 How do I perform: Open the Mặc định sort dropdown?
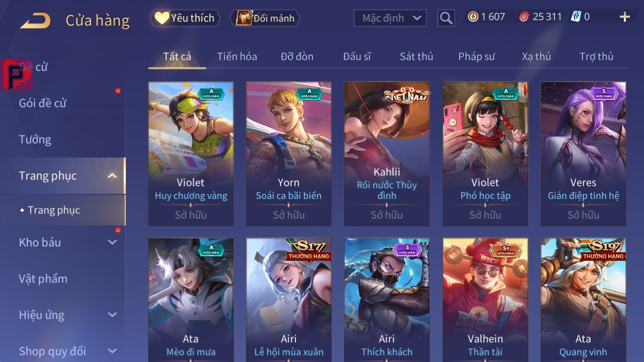pyautogui.click(x=390, y=18)
